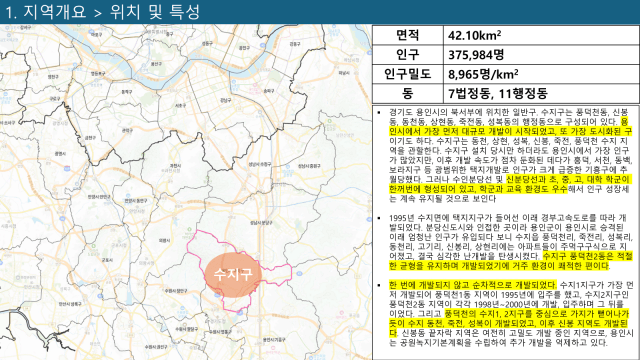Click the 과천시 label on the map
The image size is (640, 360).
click(176, 165)
